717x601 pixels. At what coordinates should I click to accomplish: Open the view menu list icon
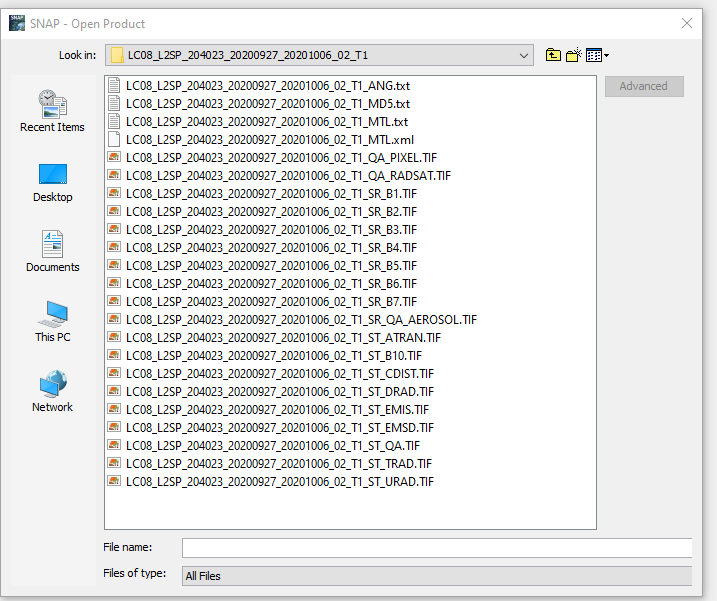pyautogui.click(x=597, y=55)
